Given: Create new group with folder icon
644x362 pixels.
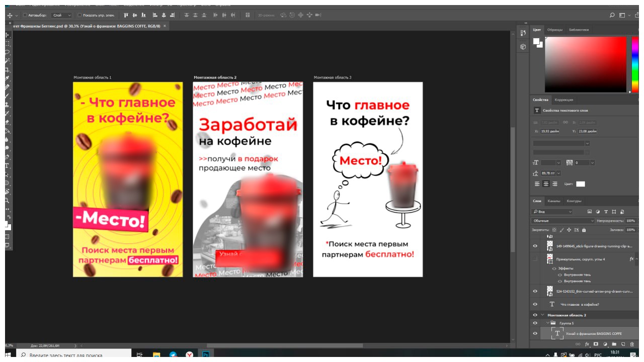Looking at the screenshot, I should [x=614, y=344].
